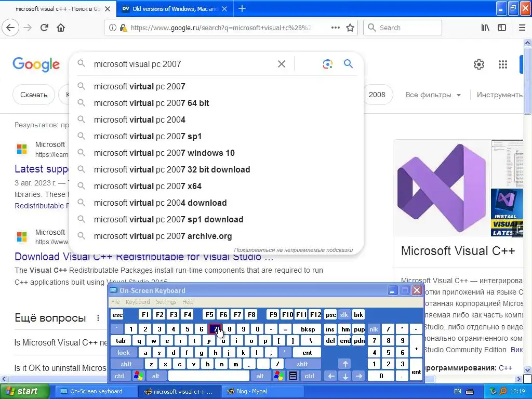Viewport: 532px width, 399px height.
Task: Click the space bar on on-screen keyboard
Action: [209, 376]
